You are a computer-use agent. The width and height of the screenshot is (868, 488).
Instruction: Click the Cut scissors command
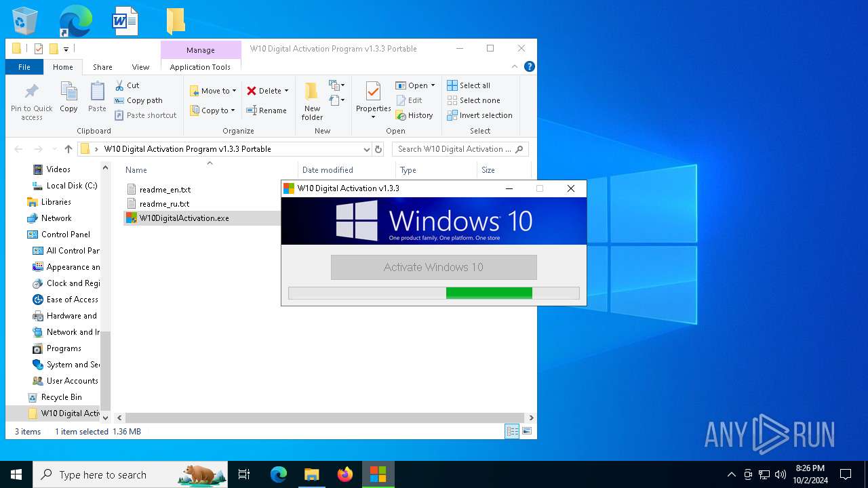[x=127, y=85]
